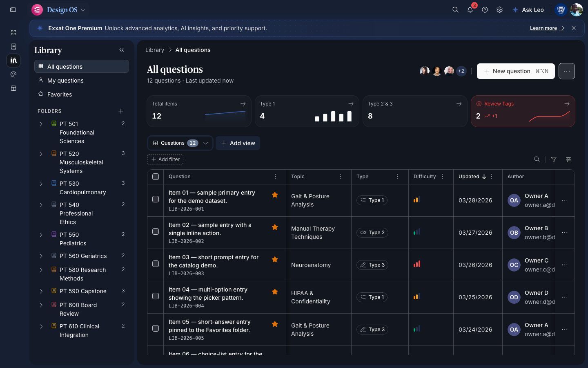
Task: Open Difficulty column options menu
Action: [x=443, y=177]
